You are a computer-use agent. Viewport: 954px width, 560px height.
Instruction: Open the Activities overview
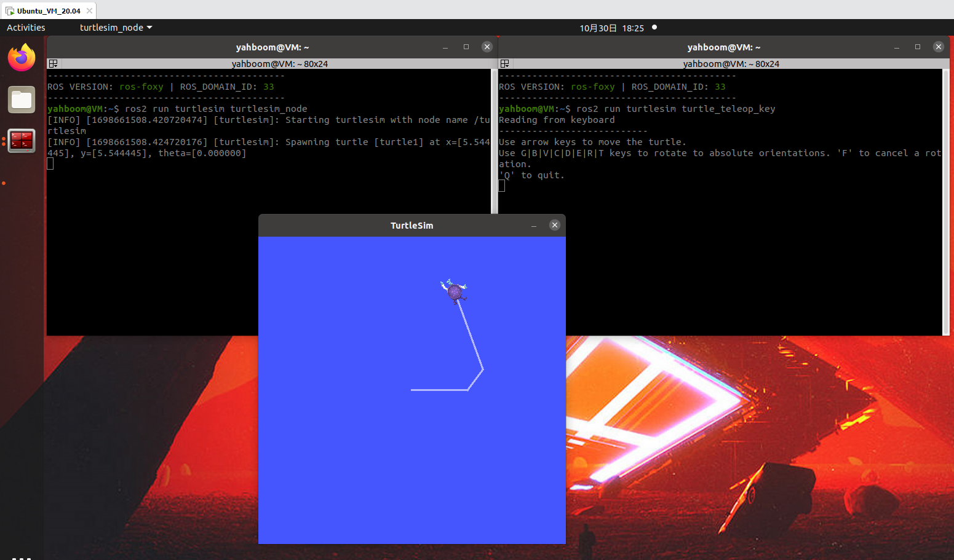click(26, 27)
